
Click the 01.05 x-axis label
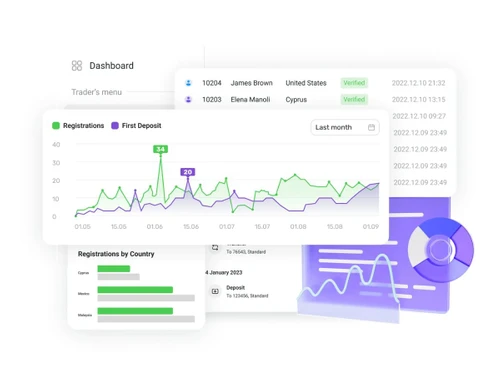pos(82,227)
